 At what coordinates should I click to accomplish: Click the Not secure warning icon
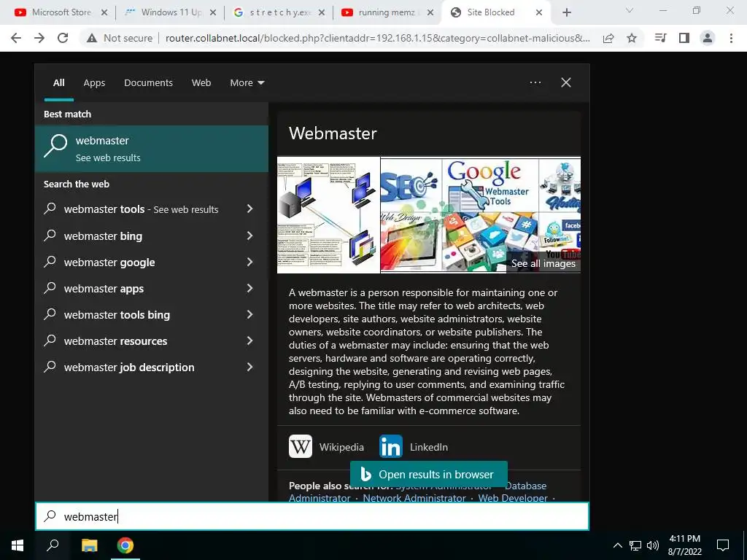tap(92, 38)
